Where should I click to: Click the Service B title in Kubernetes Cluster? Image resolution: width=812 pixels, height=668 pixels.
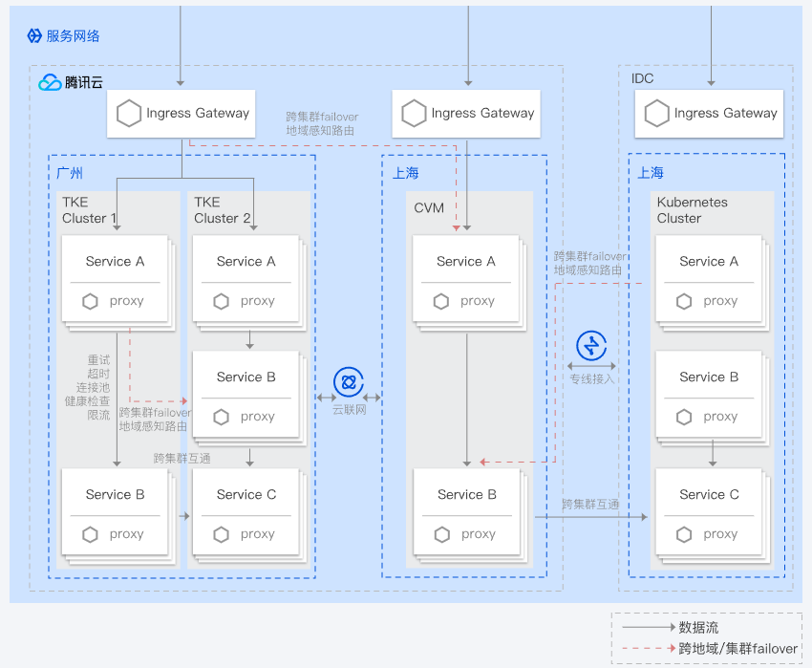709,377
